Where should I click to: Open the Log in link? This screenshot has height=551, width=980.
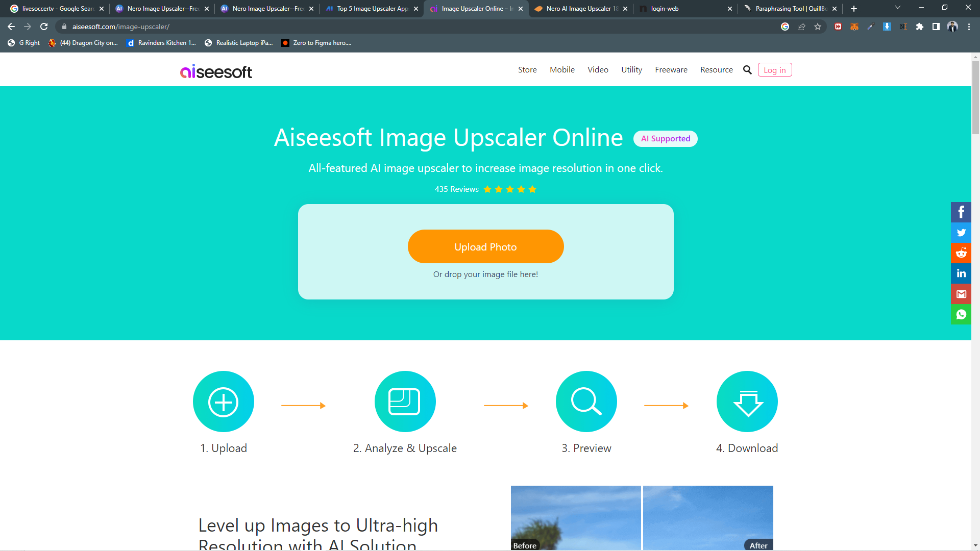[x=774, y=70]
